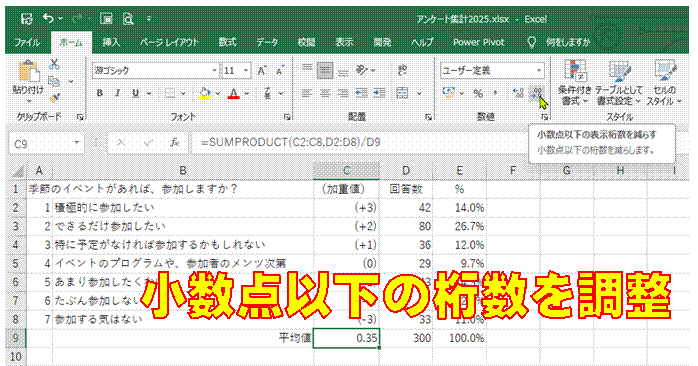Click the Increase Decimal icon
Screen dimensions: 698x366
coord(518,93)
